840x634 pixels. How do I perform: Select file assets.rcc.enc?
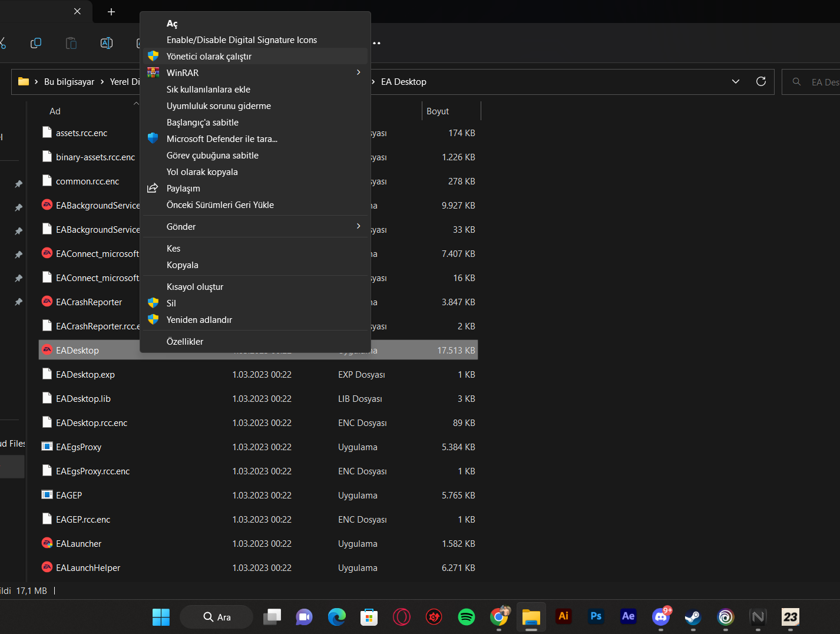(81, 133)
